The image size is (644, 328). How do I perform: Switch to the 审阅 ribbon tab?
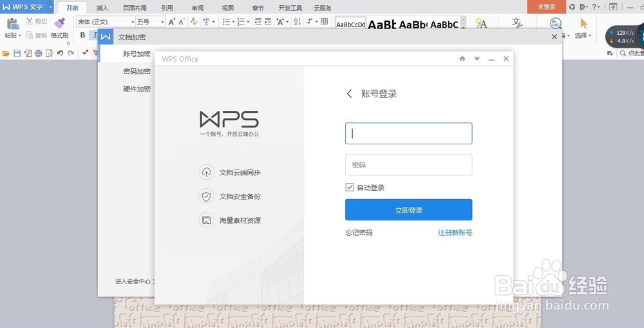(197, 8)
